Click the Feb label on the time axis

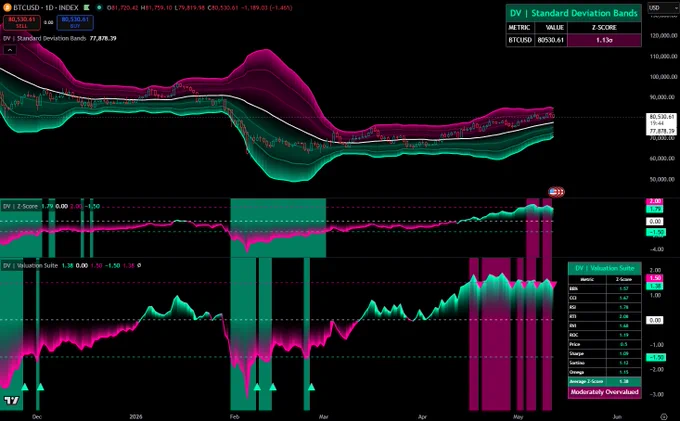tap(234, 417)
